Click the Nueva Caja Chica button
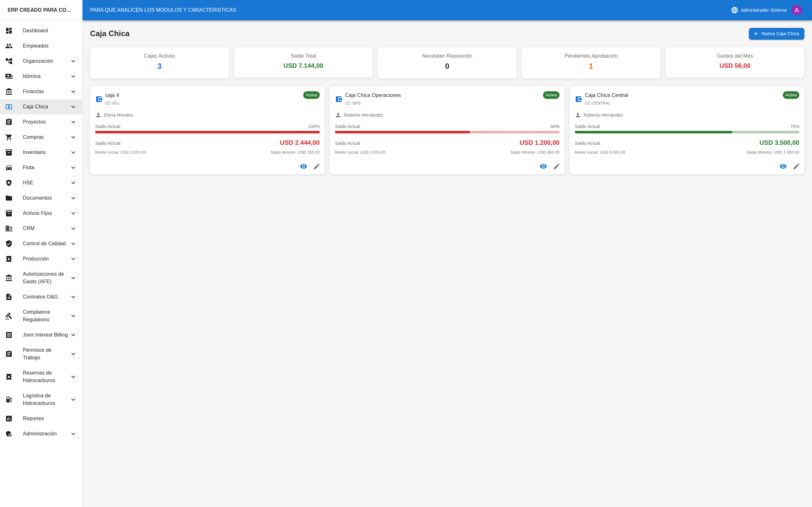 (776, 34)
